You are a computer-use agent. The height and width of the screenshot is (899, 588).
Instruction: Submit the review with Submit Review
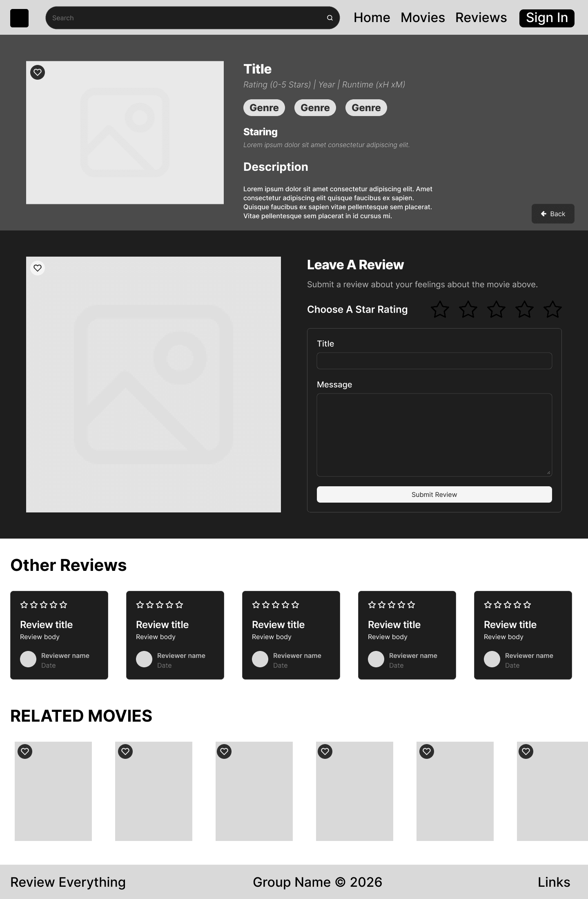click(x=434, y=494)
